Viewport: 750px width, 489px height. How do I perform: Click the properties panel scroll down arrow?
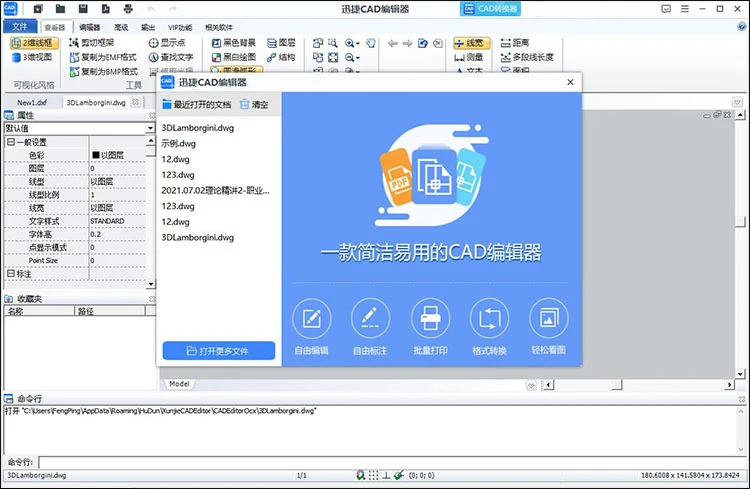(x=151, y=284)
